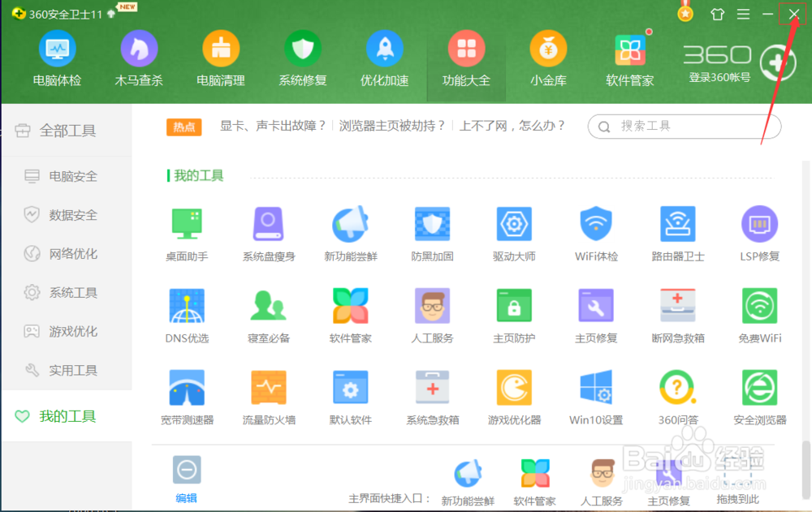Launch 桌面助手 tool
The width and height of the screenshot is (812, 512).
point(187,234)
